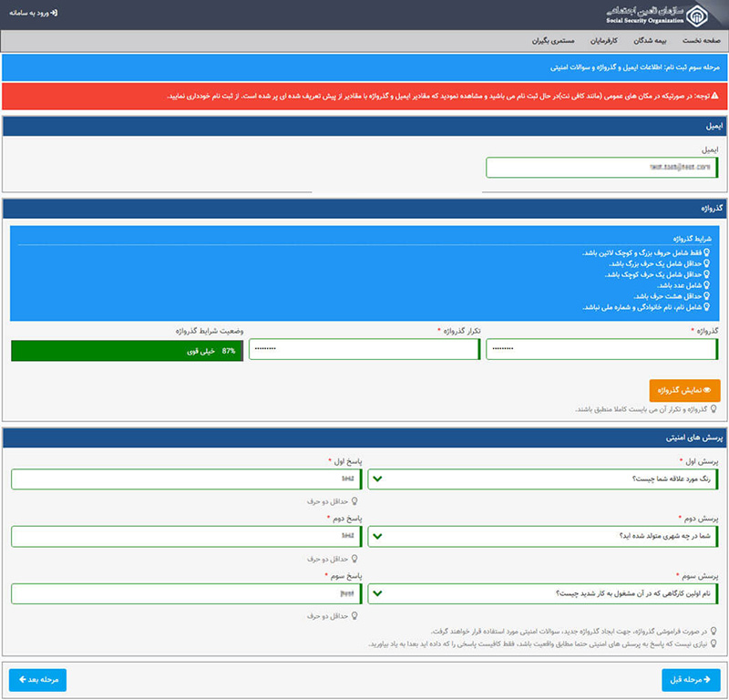Click the تکرار گذرواژه password field
The width and height of the screenshot is (729, 700).
tap(364, 350)
